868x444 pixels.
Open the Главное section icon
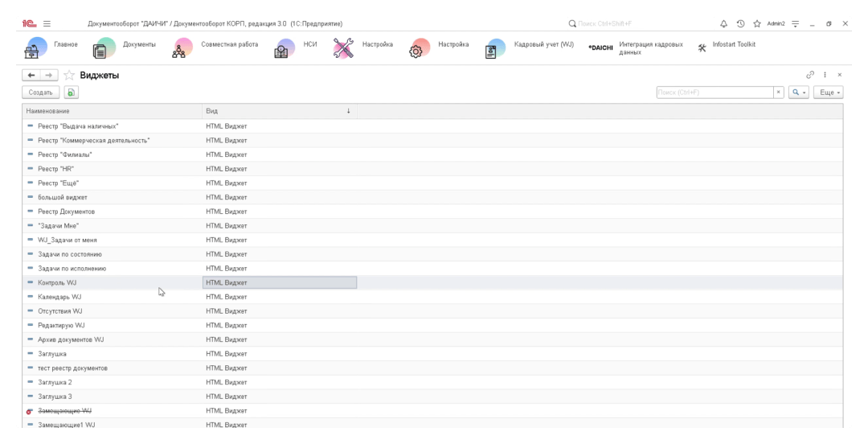tap(36, 48)
